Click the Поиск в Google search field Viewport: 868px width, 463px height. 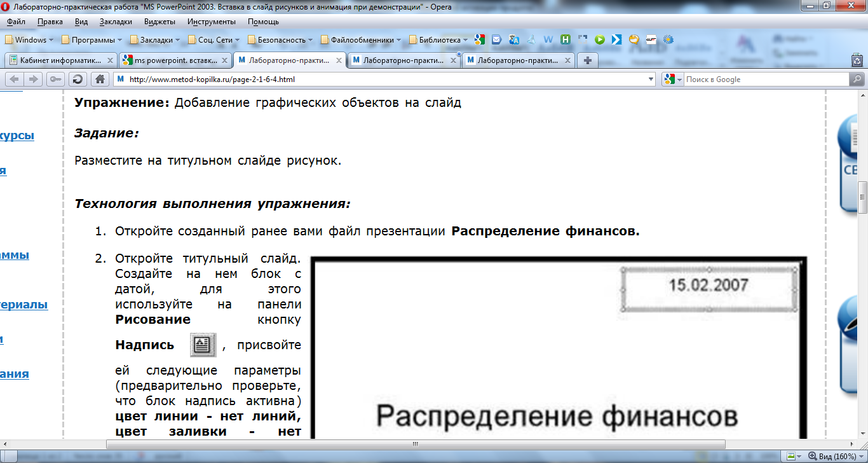[766, 79]
